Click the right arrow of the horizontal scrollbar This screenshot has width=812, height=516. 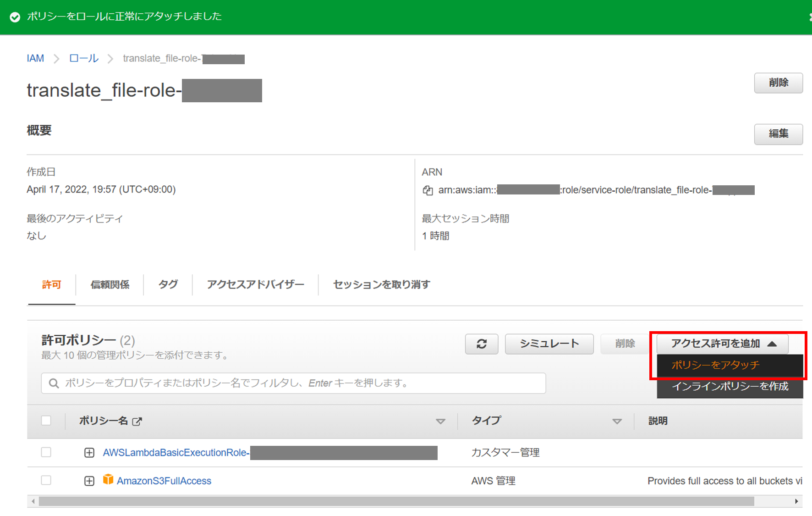797,501
